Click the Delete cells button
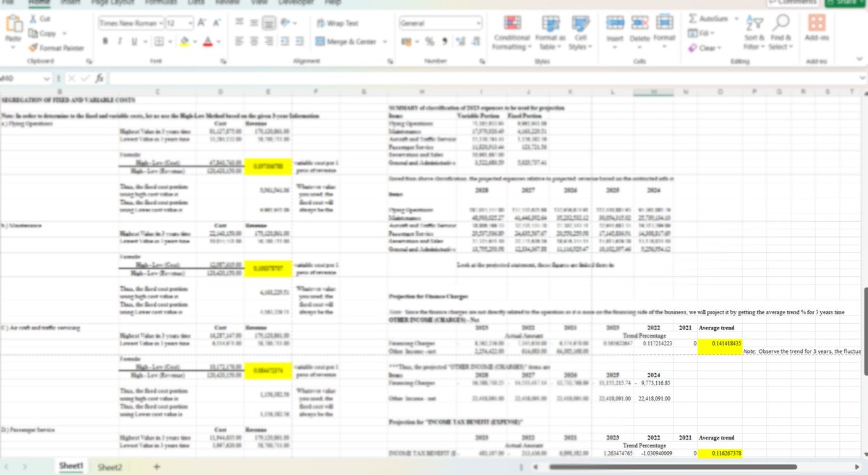The image size is (868, 475). [x=639, y=32]
